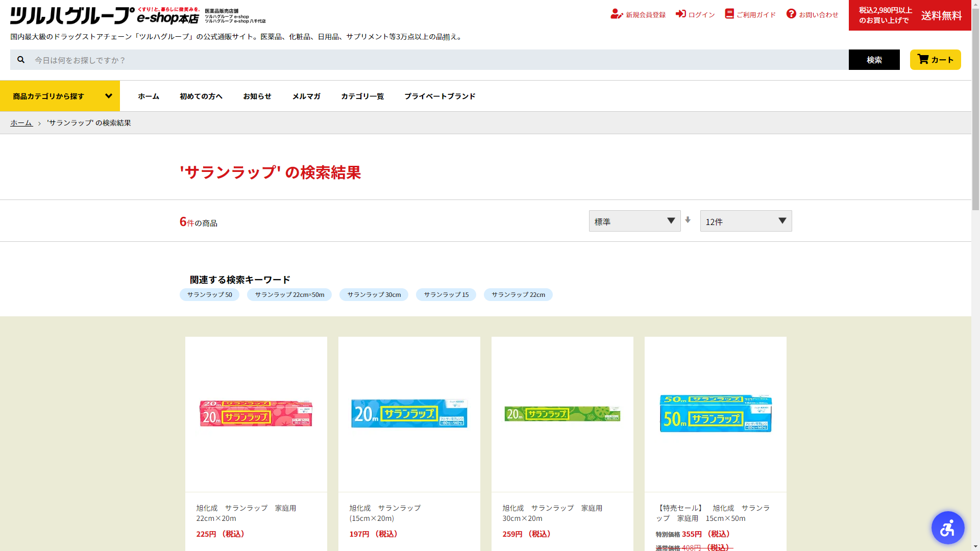The height and width of the screenshot is (551, 980).
Task: Expand the 商品カテゴリから探す menu
Action: pos(60,96)
